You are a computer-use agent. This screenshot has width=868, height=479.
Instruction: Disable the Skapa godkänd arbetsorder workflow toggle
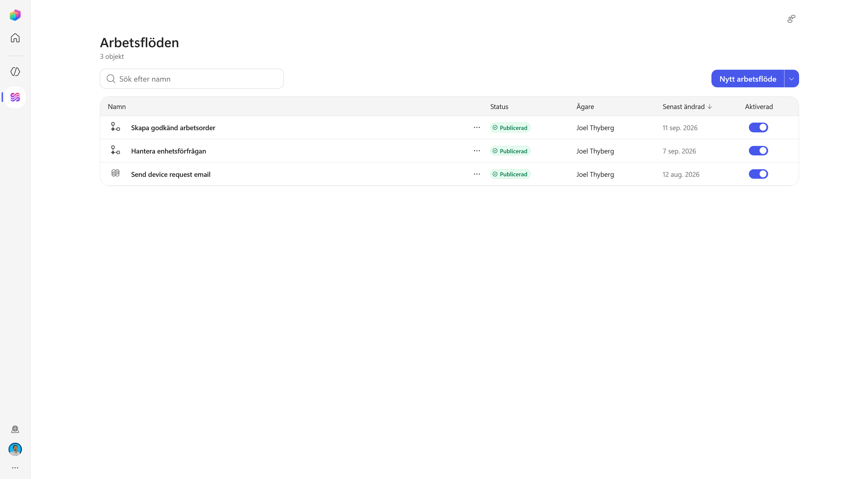pyautogui.click(x=758, y=127)
